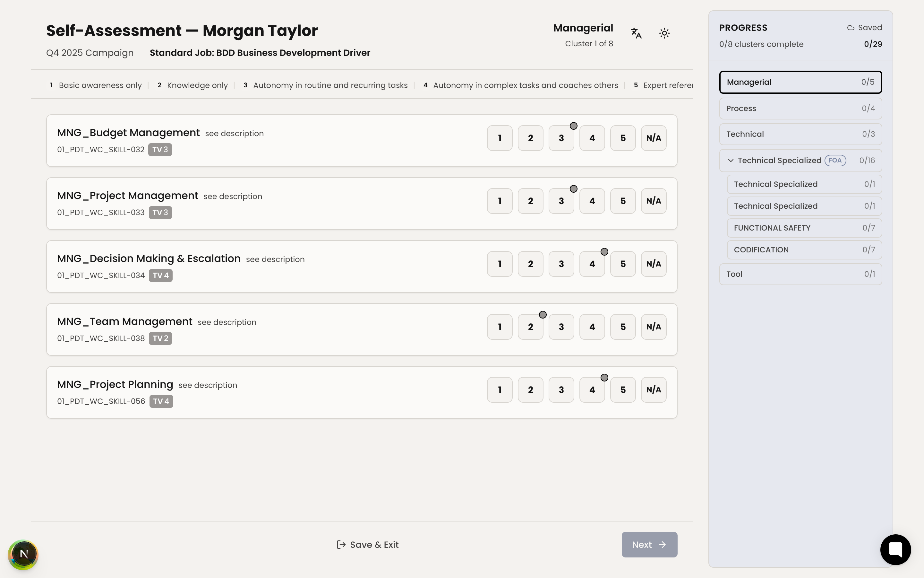Click the TV 4 badge on Project Planning
The image size is (924, 578).
[161, 401]
